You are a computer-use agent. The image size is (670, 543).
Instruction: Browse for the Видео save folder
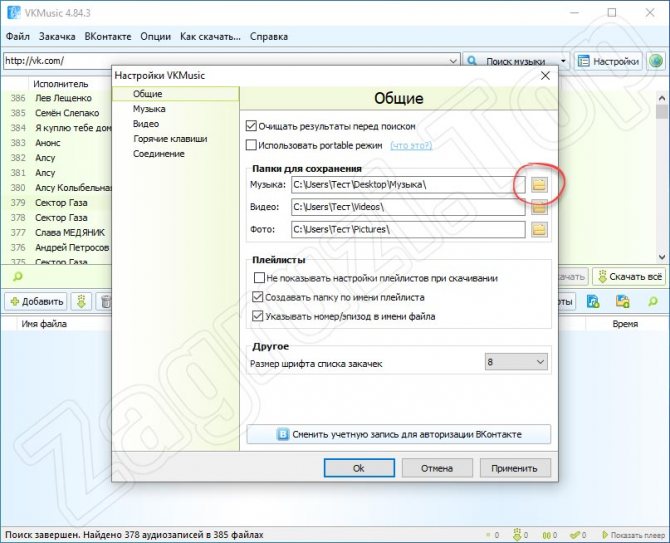click(539, 207)
